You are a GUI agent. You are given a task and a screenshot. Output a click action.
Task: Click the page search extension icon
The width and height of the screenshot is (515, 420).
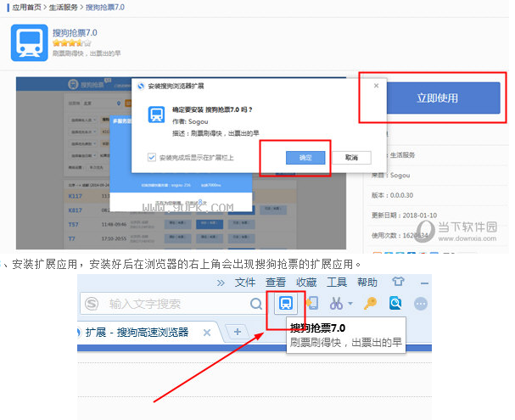[395, 303]
